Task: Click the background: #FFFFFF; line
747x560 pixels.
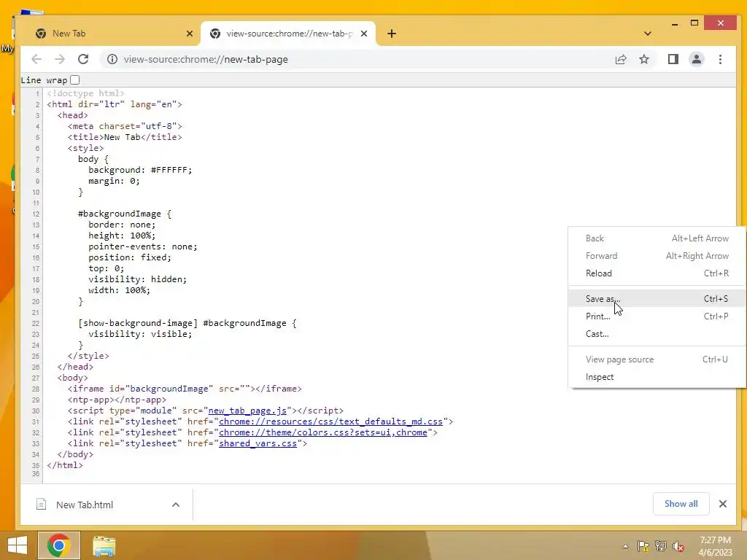Action: click(x=140, y=170)
